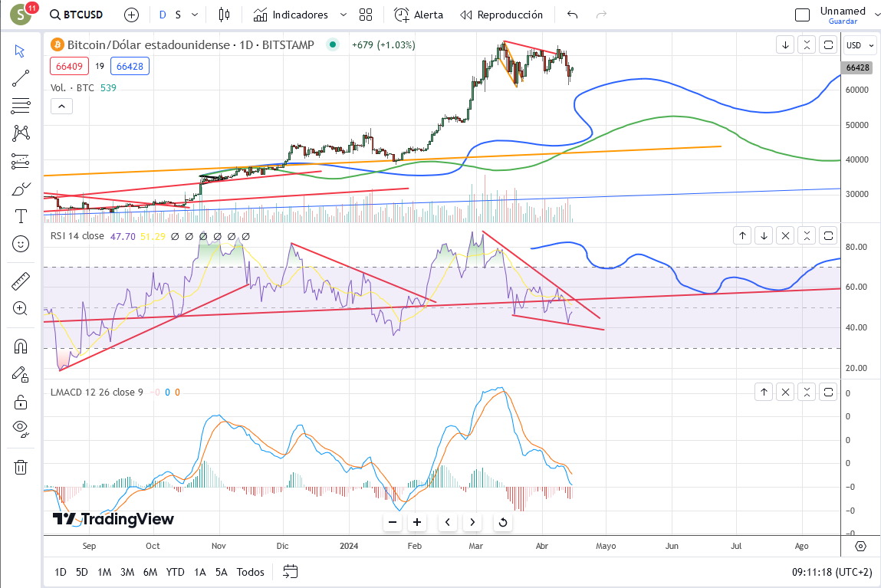
Task: Select the 1M date range tab
Action: [104, 572]
